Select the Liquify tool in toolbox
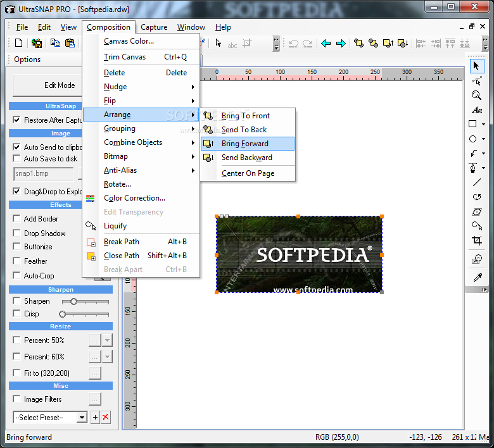Image resolution: width=494 pixels, height=448 pixels. [477, 226]
